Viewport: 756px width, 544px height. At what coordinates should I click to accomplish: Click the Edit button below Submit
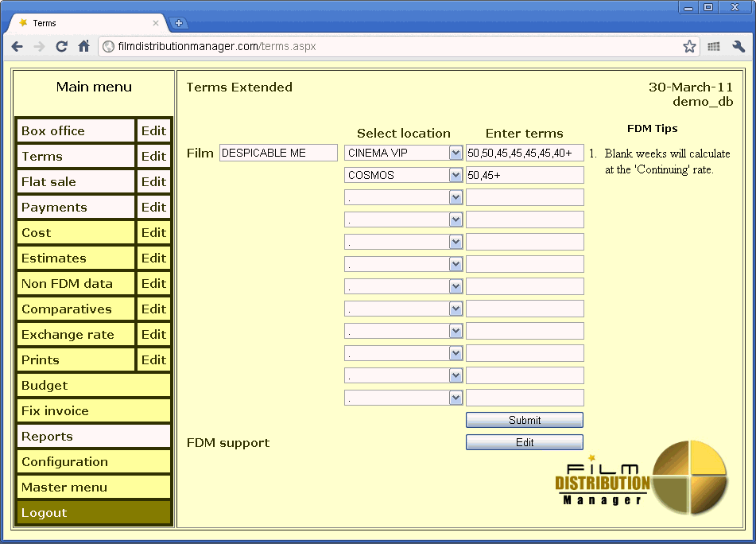click(524, 442)
